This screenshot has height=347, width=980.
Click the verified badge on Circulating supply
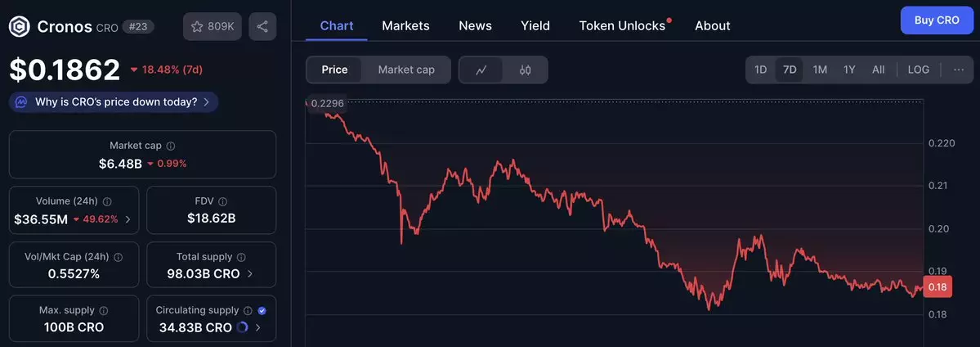262,311
